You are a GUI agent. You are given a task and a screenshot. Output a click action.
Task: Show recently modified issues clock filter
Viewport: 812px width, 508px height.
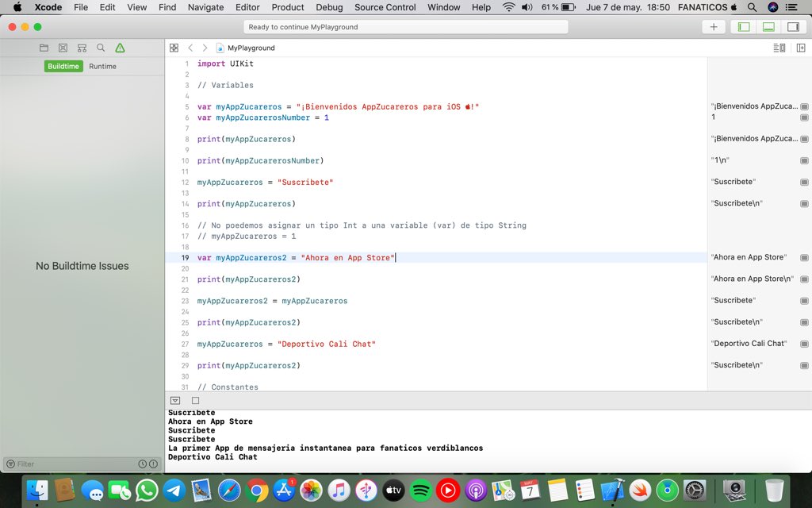click(143, 464)
